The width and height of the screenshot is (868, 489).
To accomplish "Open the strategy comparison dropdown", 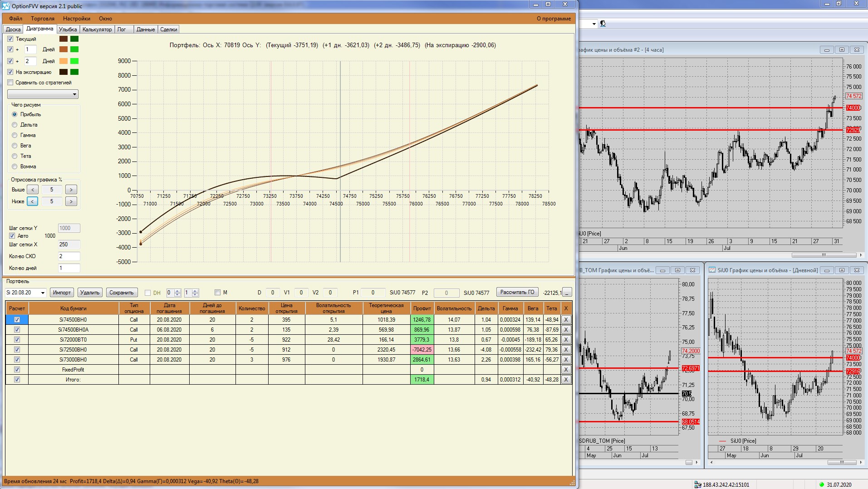I will (43, 94).
